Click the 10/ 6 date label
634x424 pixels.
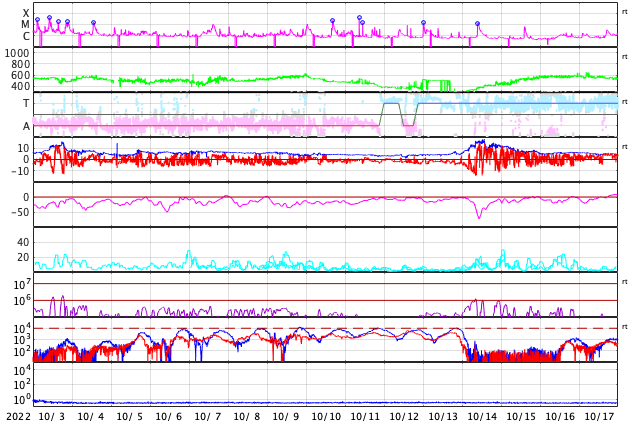click(169, 416)
